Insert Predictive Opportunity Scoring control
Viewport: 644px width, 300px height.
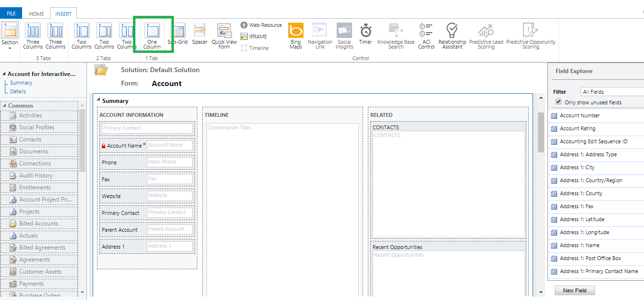(x=531, y=36)
